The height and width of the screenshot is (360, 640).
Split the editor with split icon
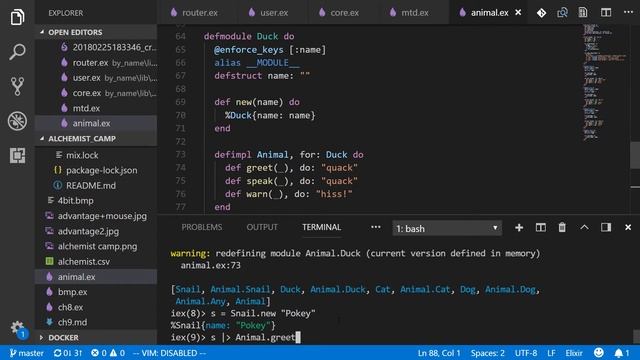pyautogui.click(x=606, y=13)
